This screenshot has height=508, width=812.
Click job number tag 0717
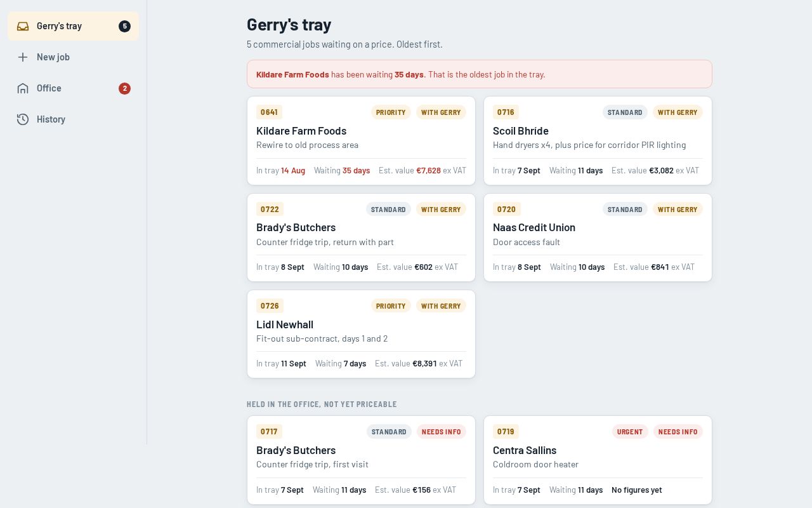click(x=269, y=432)
